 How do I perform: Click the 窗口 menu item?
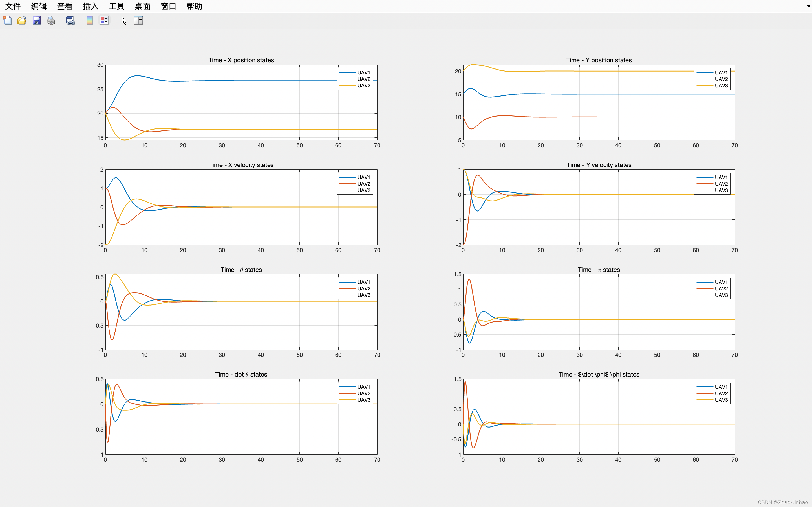pos(168,6)
